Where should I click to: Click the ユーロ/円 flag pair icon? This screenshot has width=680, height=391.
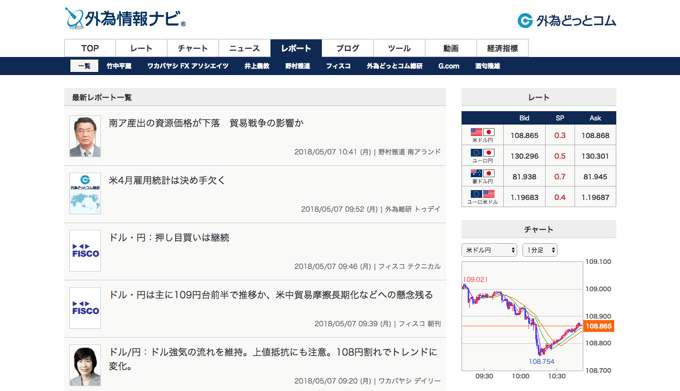[x=483, y=153]
